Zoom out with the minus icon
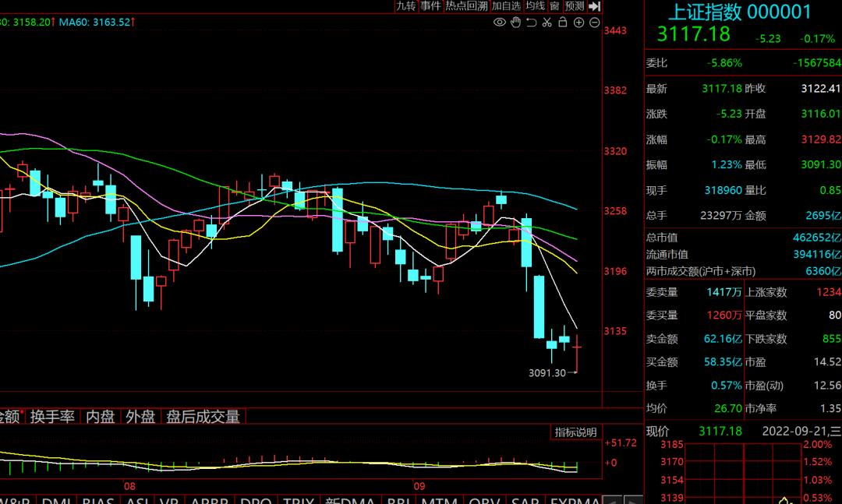The image size is (842, 504). point(594,23)
